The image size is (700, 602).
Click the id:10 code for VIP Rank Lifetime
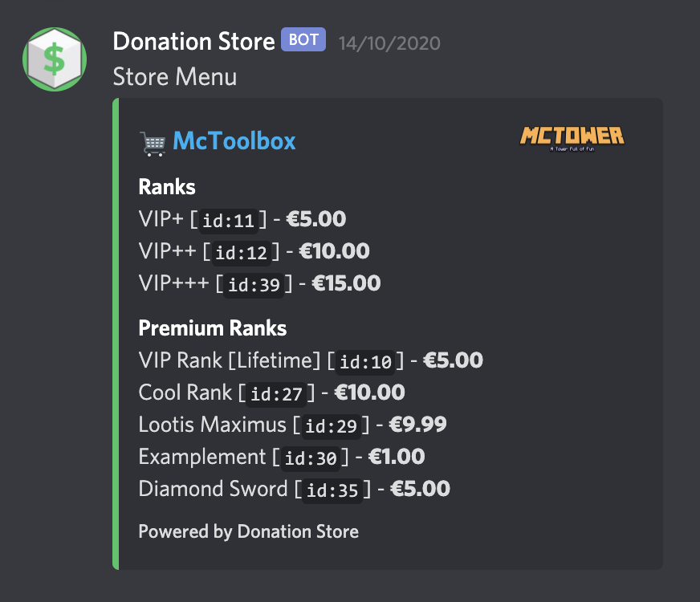point(365,362)
